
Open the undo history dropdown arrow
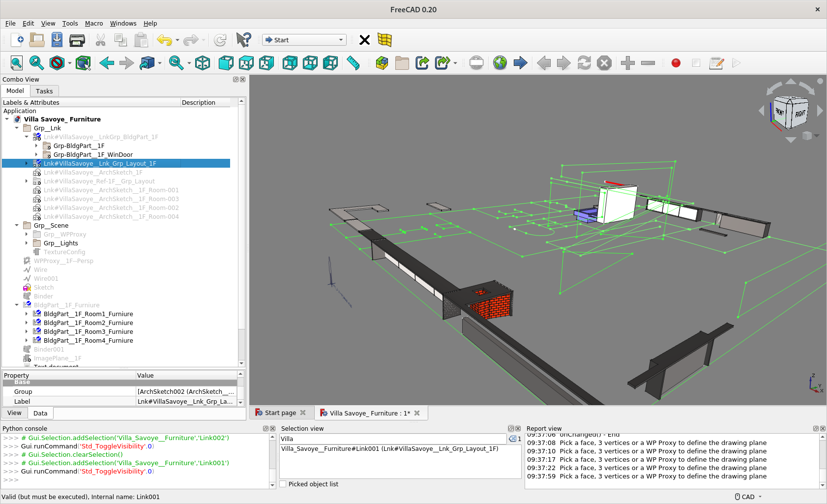[x=177, y=40]
